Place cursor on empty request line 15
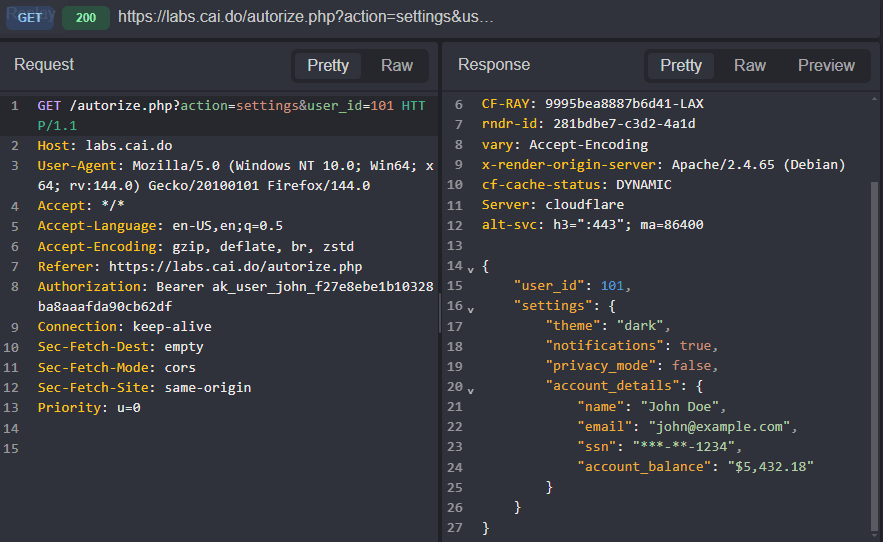The height and width of the screenshot is (542, 883). [x=200, y=448]
